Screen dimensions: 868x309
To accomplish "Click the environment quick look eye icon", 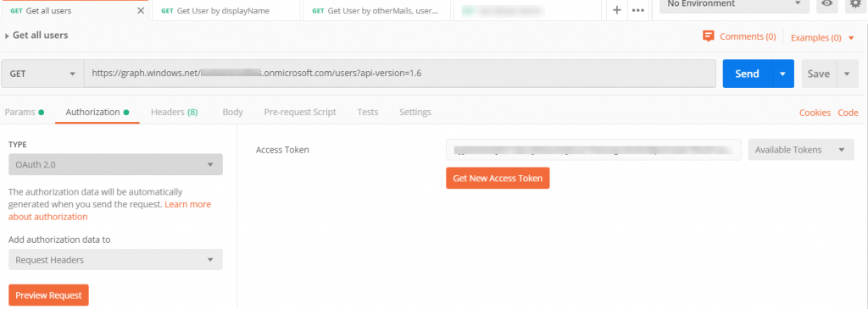I will tap(827, 3).
